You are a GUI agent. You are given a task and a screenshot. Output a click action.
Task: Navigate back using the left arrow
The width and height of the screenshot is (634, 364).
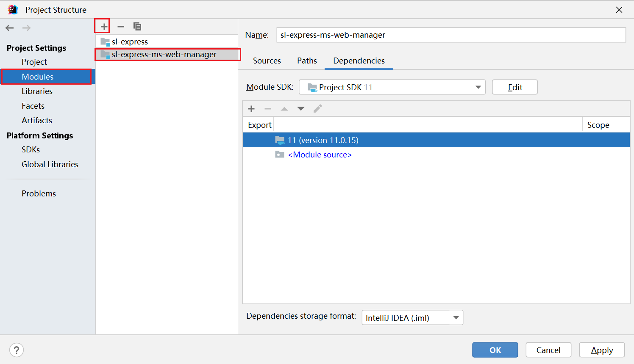coord(10,28)
